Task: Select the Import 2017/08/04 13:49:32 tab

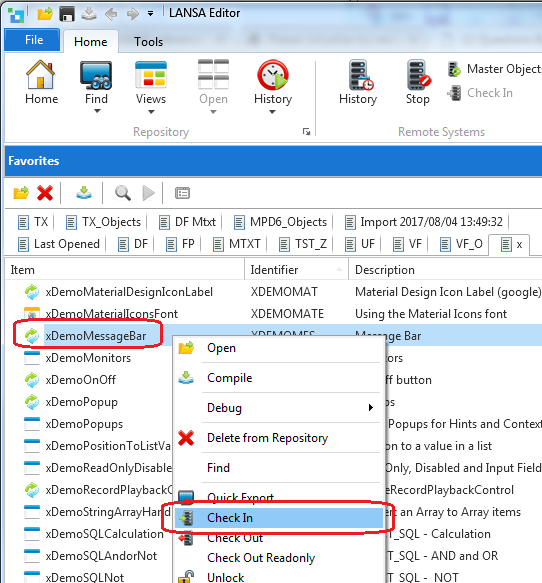Action: [x=424, y=222]
